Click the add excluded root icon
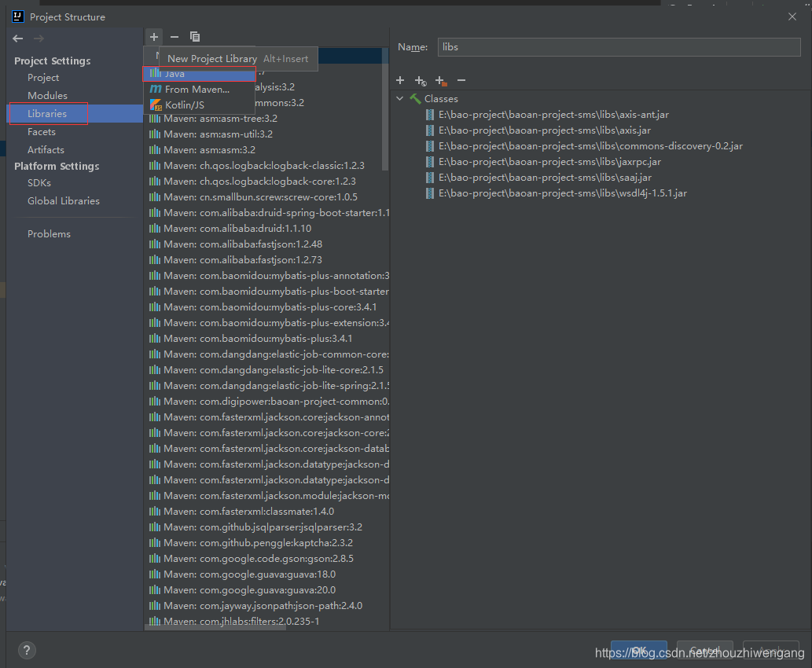The image size is (812, 668). pyautogui.click(x=441, y=81)
